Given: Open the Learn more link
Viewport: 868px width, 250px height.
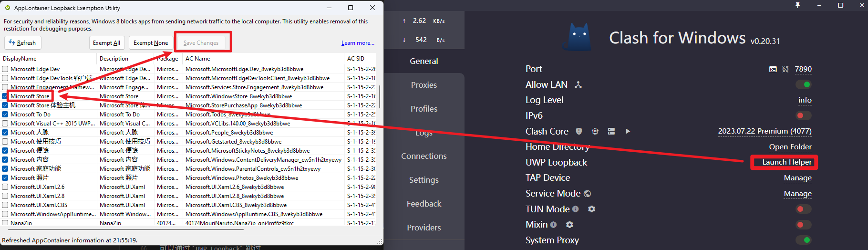Looking at the screenshot, I should [358, 43].
